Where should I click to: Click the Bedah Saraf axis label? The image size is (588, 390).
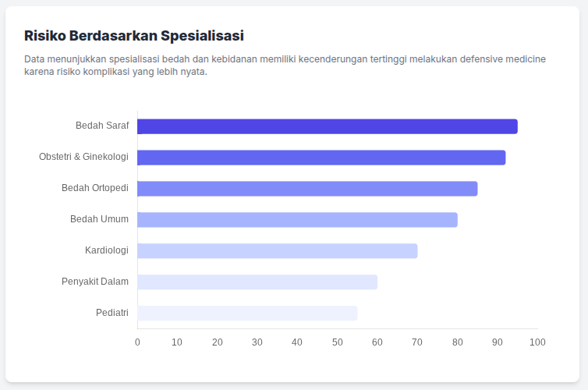(102, 126)
